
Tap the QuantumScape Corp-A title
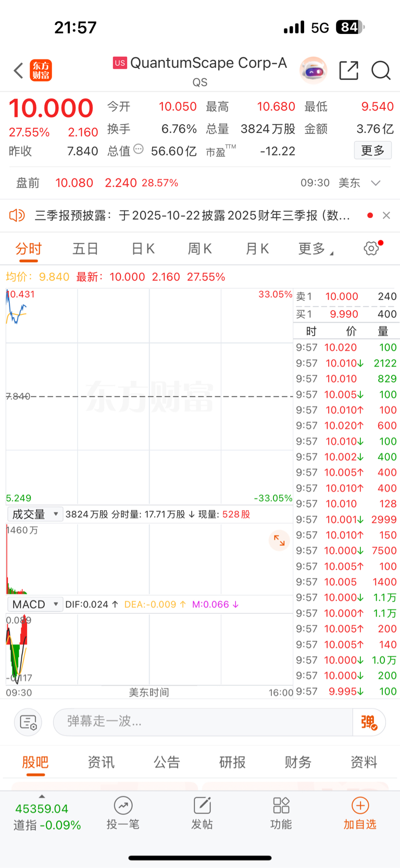click(x=208, y=63)
